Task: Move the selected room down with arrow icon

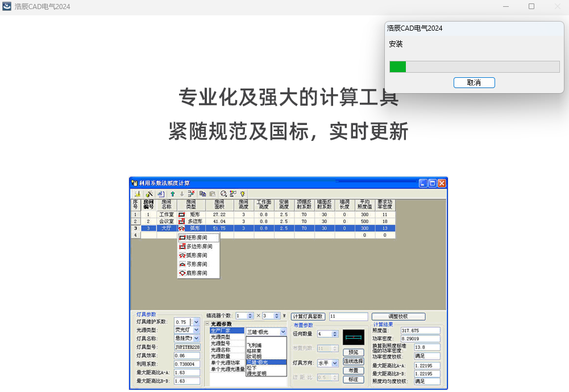Action: pos(181,194)
